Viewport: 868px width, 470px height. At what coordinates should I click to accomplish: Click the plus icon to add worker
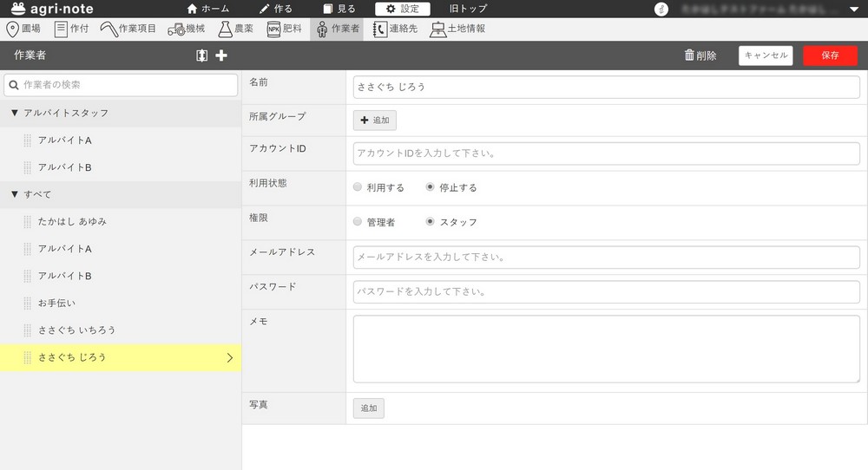[x=221, y=55]
